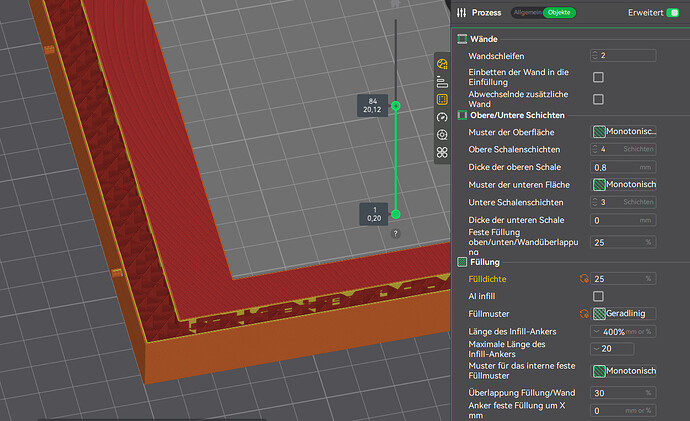Click the Wände section heading
This screenshot has width=690, height=421.
point(484,39)
